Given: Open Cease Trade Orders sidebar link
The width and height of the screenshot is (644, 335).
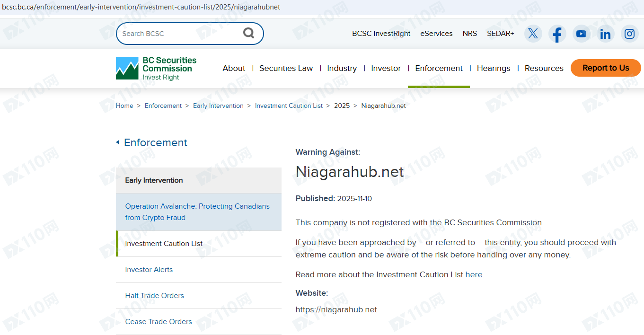Looking at the screenshot, I should point(199,322).
